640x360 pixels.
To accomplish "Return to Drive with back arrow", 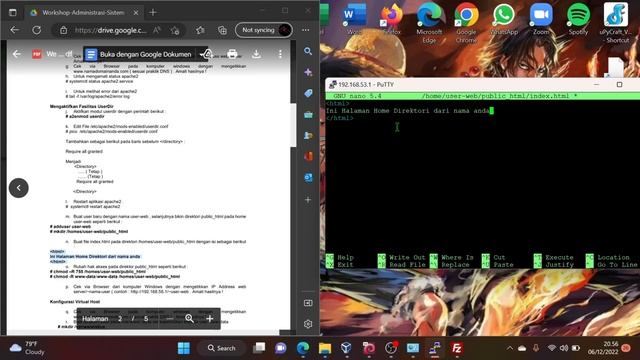I will coord(16,54).
